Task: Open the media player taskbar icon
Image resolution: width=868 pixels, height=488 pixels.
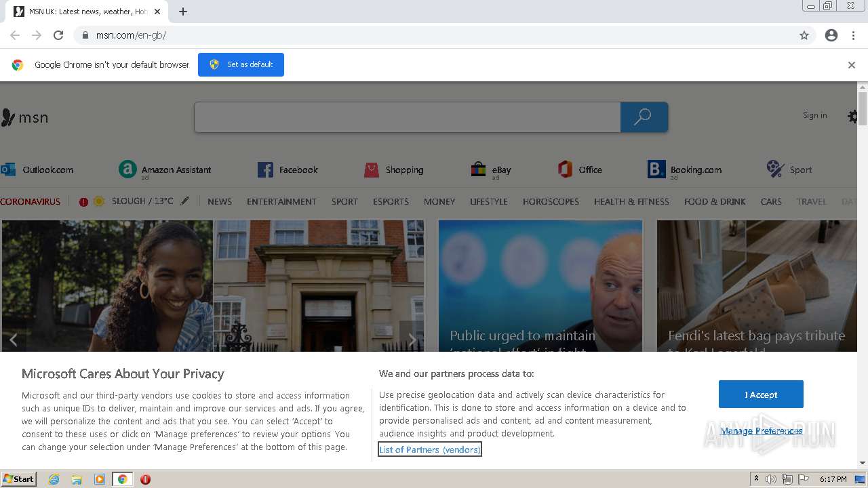Action: pos(100,479)
